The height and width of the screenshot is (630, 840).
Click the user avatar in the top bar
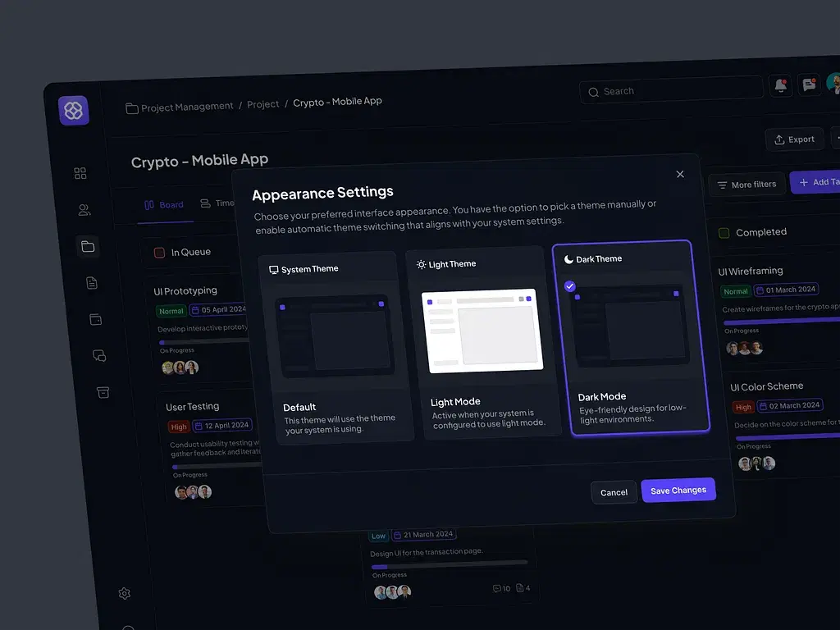pos(833,83)
